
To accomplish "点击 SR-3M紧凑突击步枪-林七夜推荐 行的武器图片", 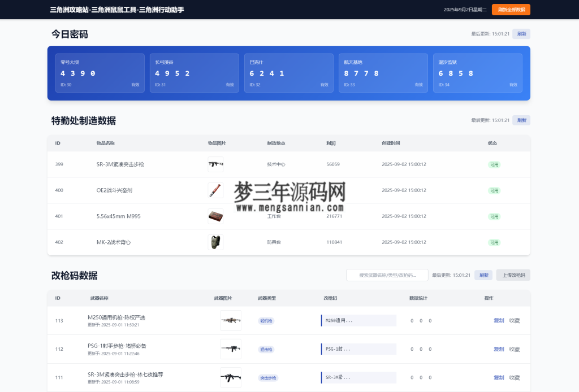I will point(231,377).
